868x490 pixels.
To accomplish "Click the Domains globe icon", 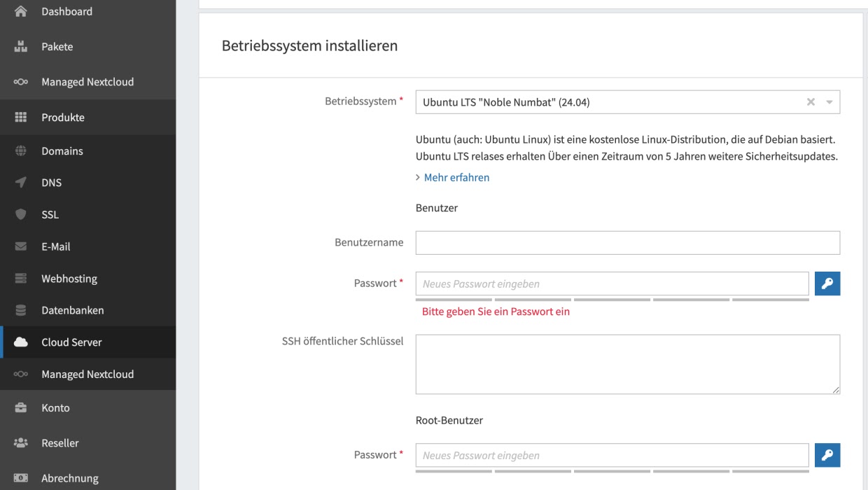I will pyautogui.click(x=21, y=151).
